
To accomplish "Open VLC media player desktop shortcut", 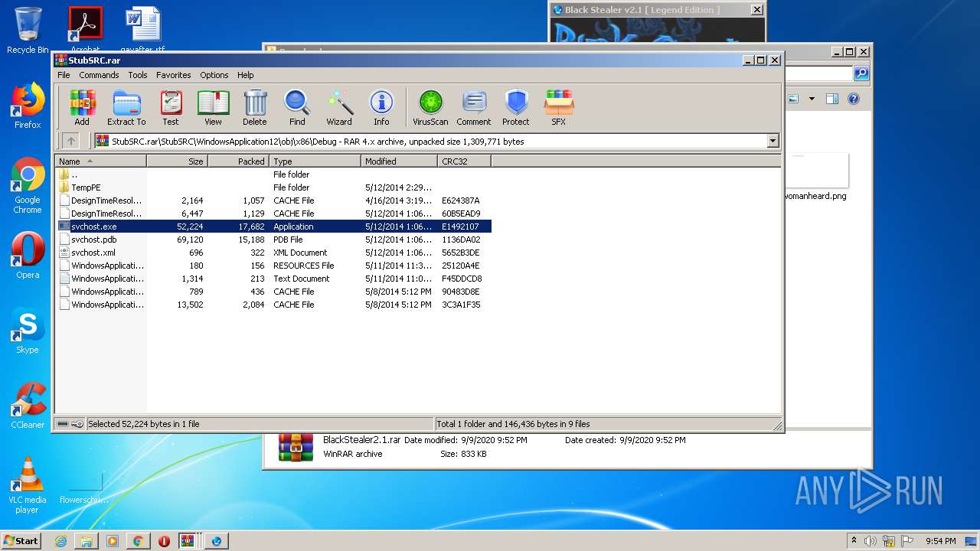I will (x=28, y=485).
